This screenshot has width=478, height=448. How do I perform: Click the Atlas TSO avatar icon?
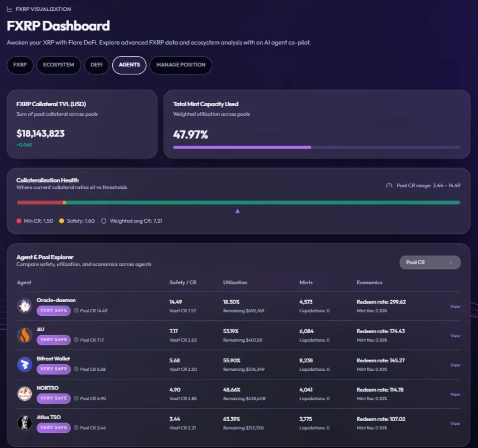(24, 423)
